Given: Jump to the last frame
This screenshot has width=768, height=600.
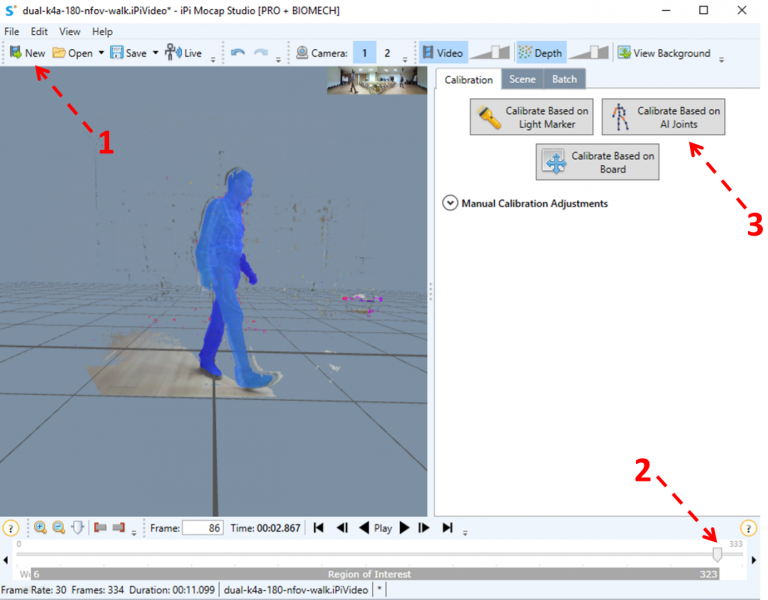Looking at the screenshot, I should 447,528.
